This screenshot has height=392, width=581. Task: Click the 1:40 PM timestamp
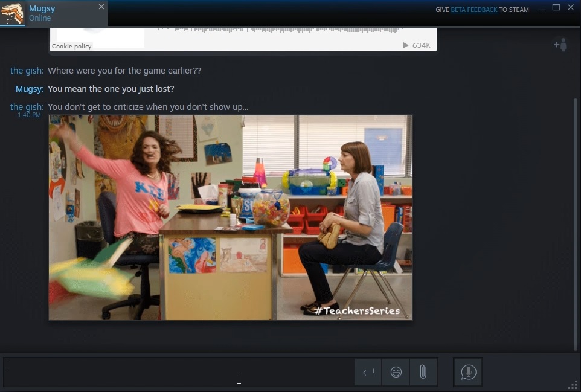[x=29, y=115]
